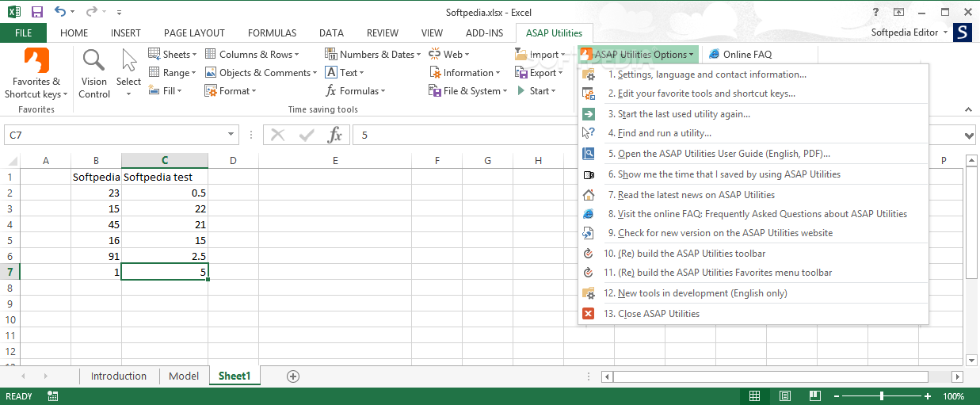The image size is (980, 405).
Task: Choose Show me the time that I saved
Action: (x=753, y=174)
